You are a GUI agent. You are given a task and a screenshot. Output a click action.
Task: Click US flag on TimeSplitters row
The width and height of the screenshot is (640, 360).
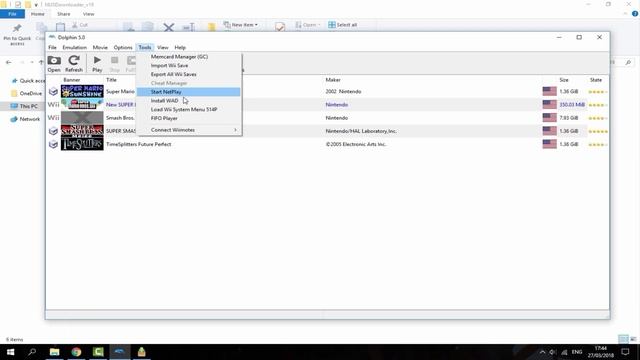(x=549, y=144)
